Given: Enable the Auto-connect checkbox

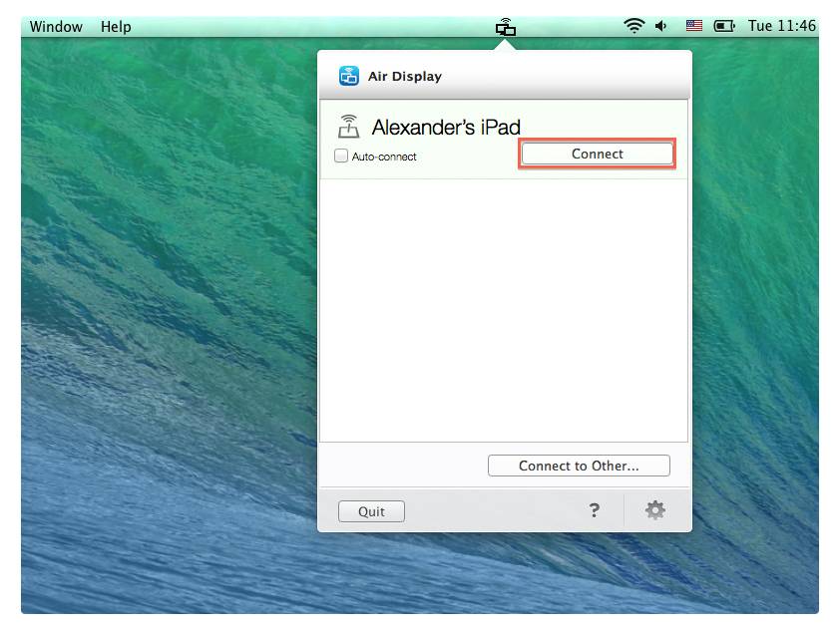Looking at the screenshot, I should 342,157.
